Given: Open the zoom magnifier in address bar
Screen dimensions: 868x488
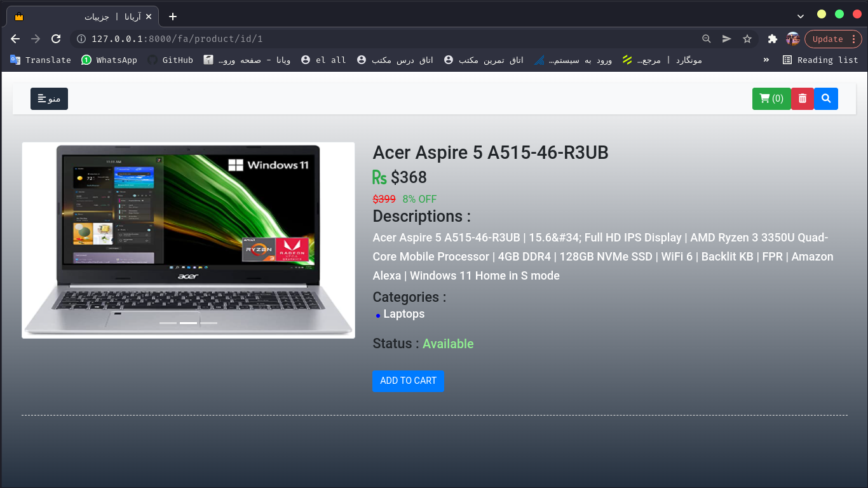Looking at the screenshot, I should 706,39.
